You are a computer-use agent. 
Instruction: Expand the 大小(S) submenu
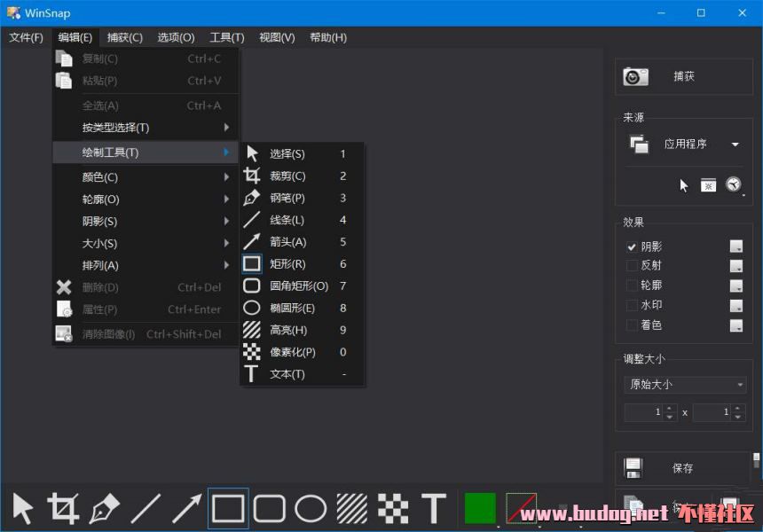[x=146, y=243]
